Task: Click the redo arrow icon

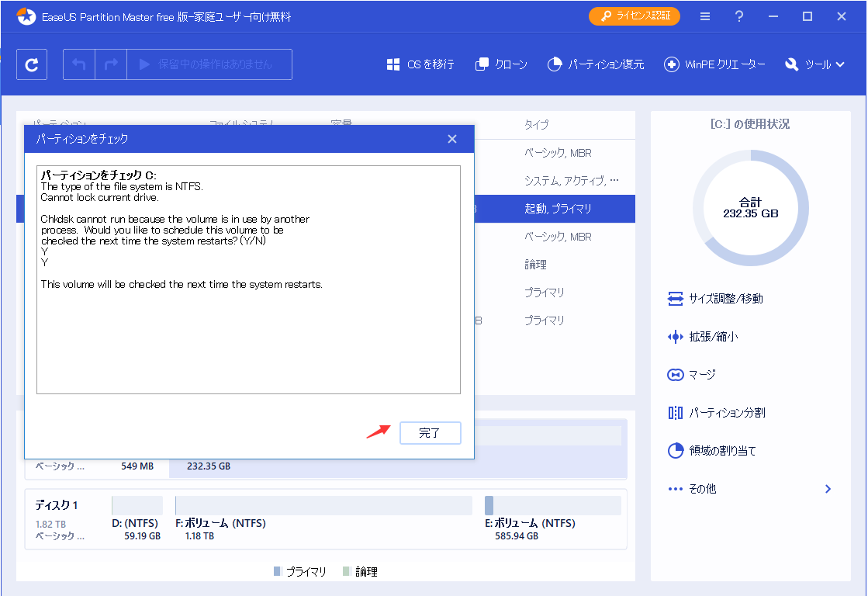Action: 111,64
